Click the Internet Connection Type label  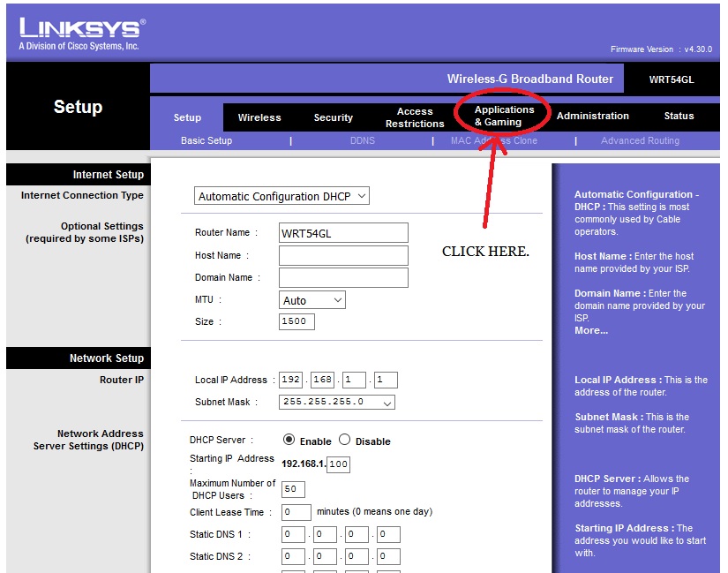(82, 195)
